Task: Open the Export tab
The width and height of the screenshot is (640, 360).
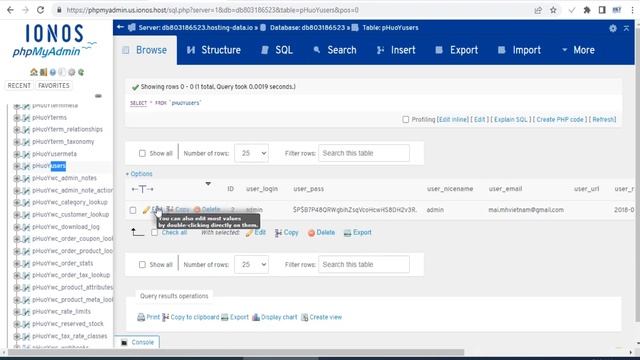Action: click(x=457, y=50)
